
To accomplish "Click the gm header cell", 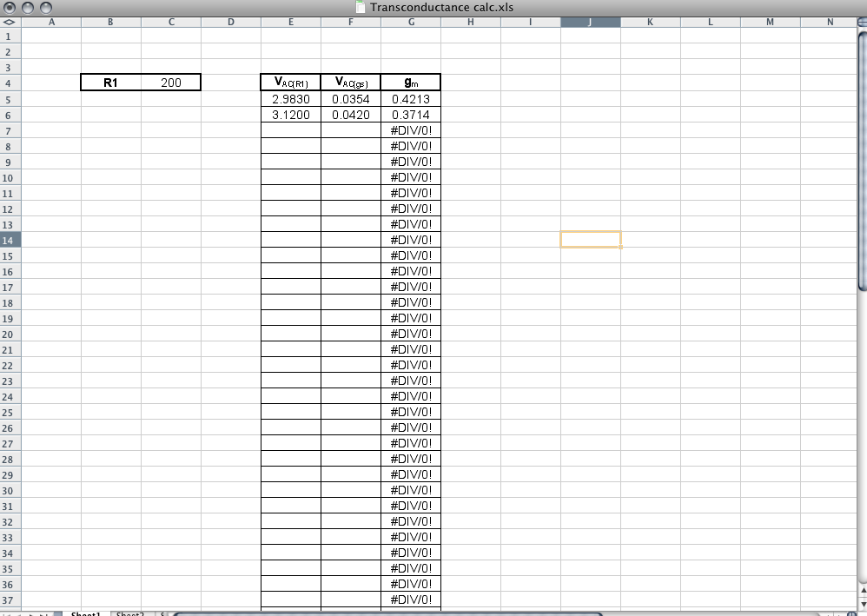I will pyautogui.click(x=411, y=83).
